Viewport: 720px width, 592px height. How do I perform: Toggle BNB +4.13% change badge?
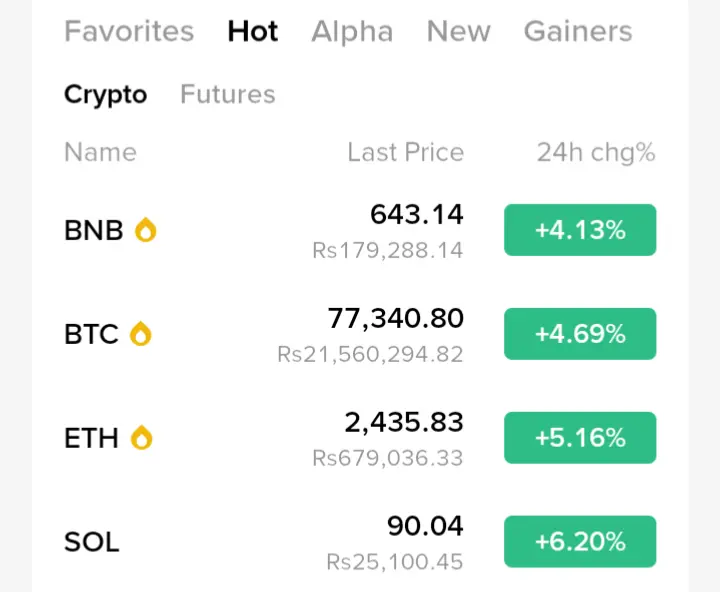[580, 230]
